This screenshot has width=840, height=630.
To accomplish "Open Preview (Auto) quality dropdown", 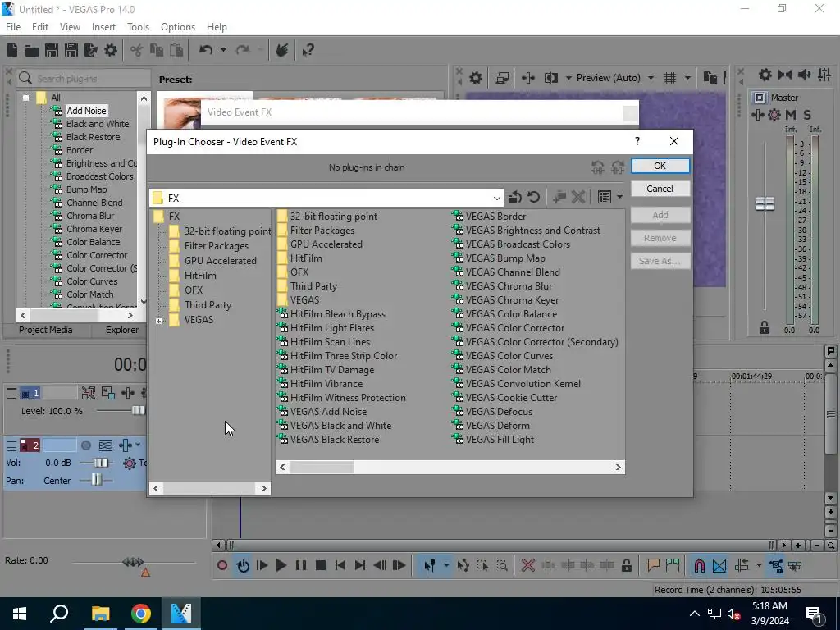I will pyautogui.click(x=651, y=78).
